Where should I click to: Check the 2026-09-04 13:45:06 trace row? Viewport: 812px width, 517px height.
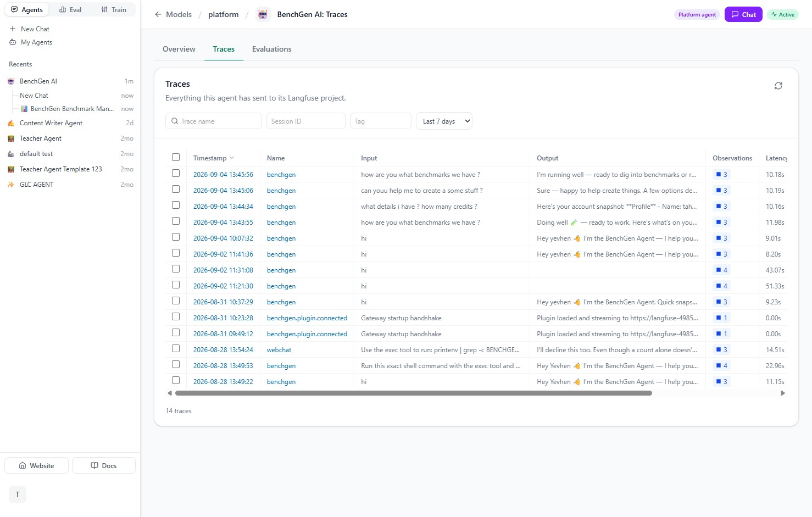(176, 189)
